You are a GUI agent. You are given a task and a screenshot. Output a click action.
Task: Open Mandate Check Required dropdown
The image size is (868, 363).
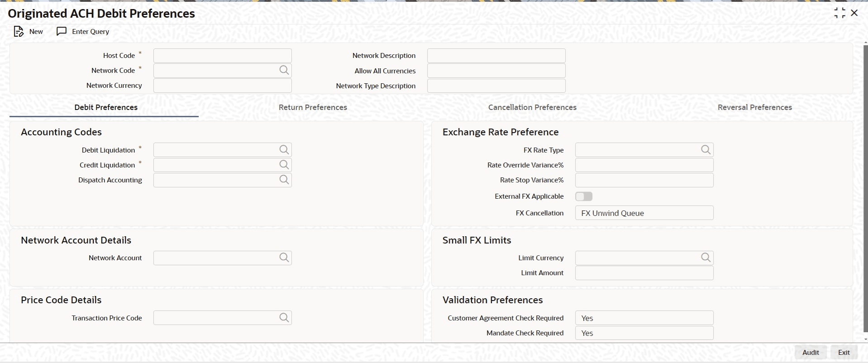pos(644,333)
